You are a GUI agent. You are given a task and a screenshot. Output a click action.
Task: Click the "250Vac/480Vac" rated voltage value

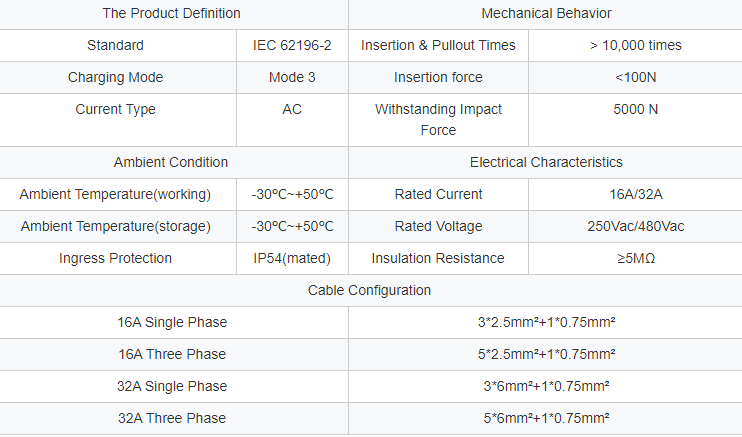[x=635, y=226]
